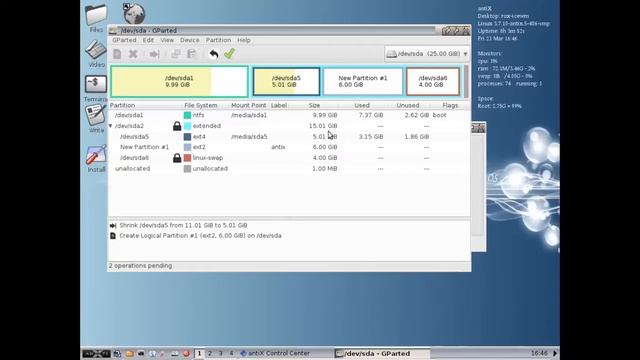The image size is (640, 360).
Task: Click the lock icon on /dev/sda6 row
Action: click(177, 158)
